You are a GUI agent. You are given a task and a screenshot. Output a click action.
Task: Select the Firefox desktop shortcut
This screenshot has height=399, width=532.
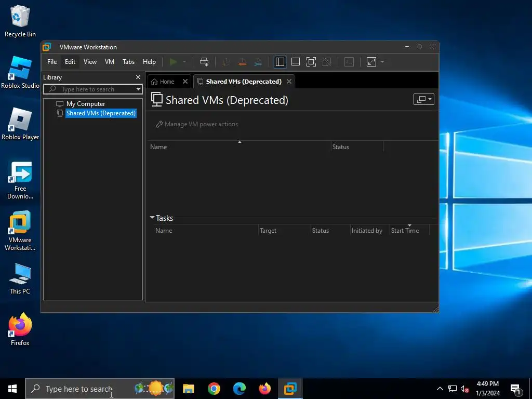[x=20, y=329]
